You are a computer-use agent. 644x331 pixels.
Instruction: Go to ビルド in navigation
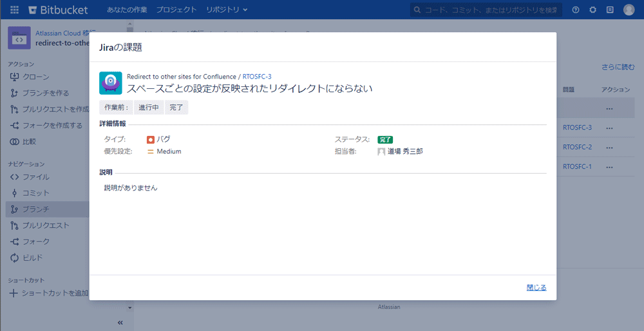pyautogui.click(x=32, y=258)
